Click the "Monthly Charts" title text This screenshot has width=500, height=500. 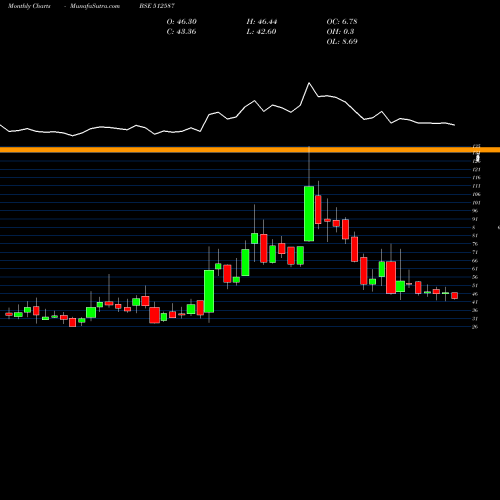tap(29, 6)
